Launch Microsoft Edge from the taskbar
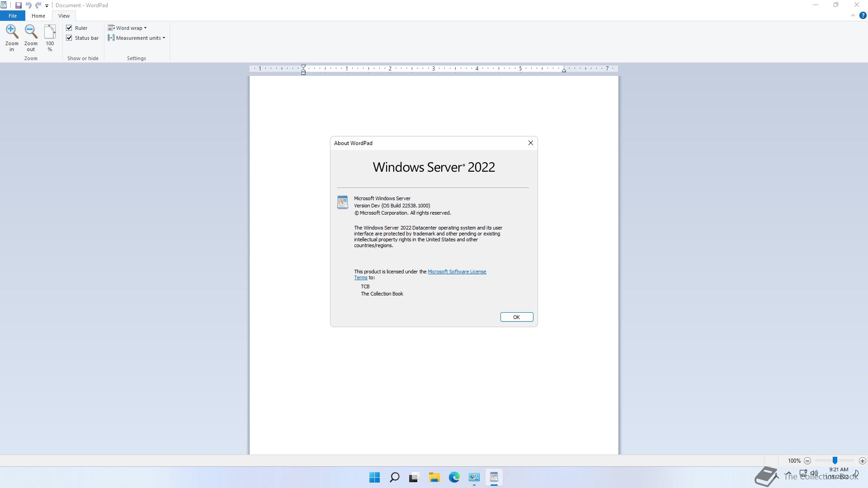 (454, 477)
